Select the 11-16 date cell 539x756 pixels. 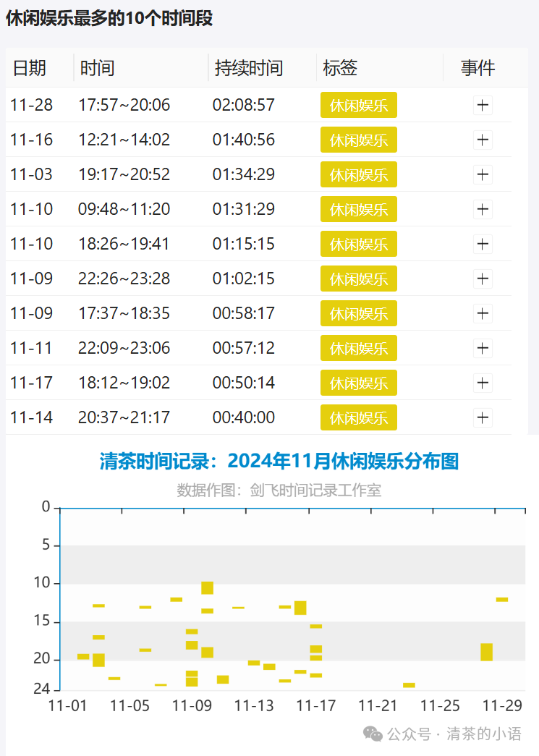(31, 140)
